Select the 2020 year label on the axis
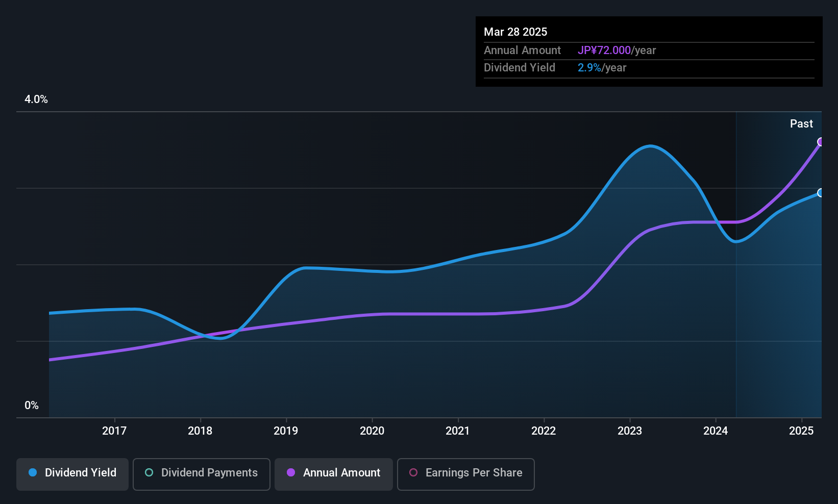 [x=372, y=431]
